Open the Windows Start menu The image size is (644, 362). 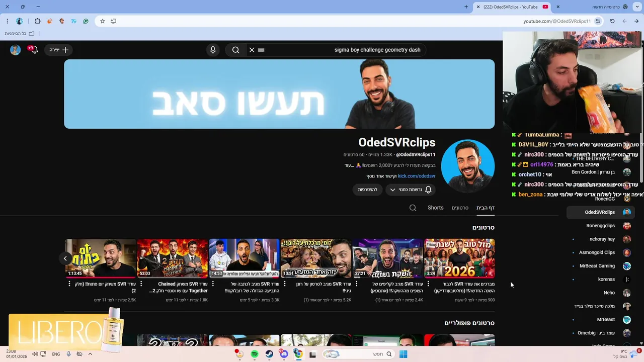click(403, 354)
